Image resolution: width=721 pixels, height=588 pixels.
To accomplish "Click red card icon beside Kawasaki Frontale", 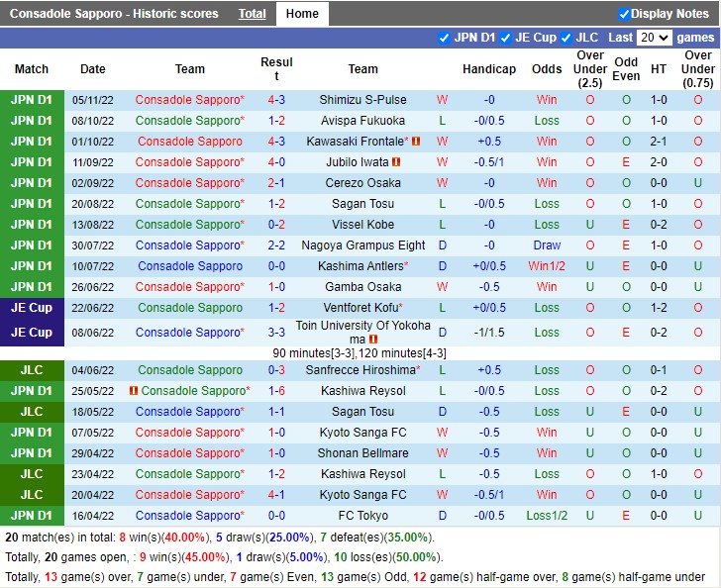I will pos(416,142).
